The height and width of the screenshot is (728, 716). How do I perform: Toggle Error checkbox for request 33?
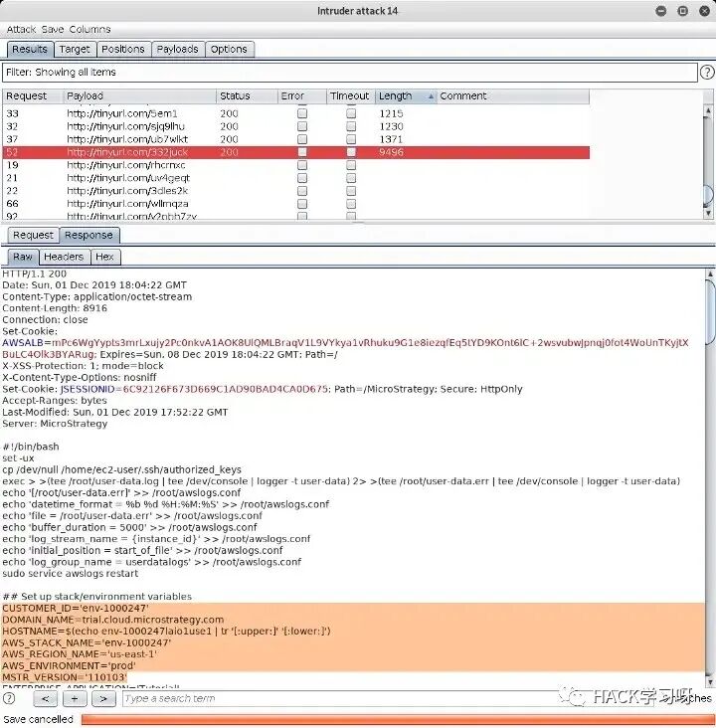302,113
